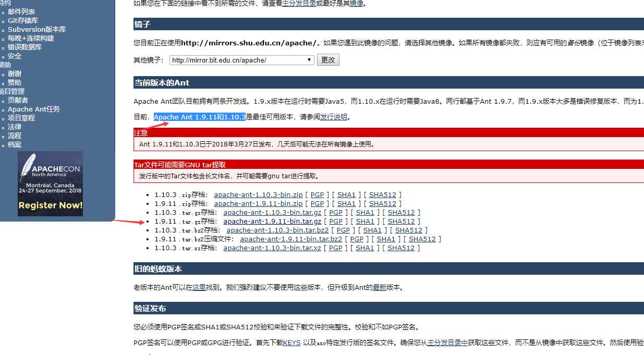This screenshot has width=644, height=355.
Task: Open PGP signature for 1.10.3 tar.bz2
Action: [x=343, y=230]
